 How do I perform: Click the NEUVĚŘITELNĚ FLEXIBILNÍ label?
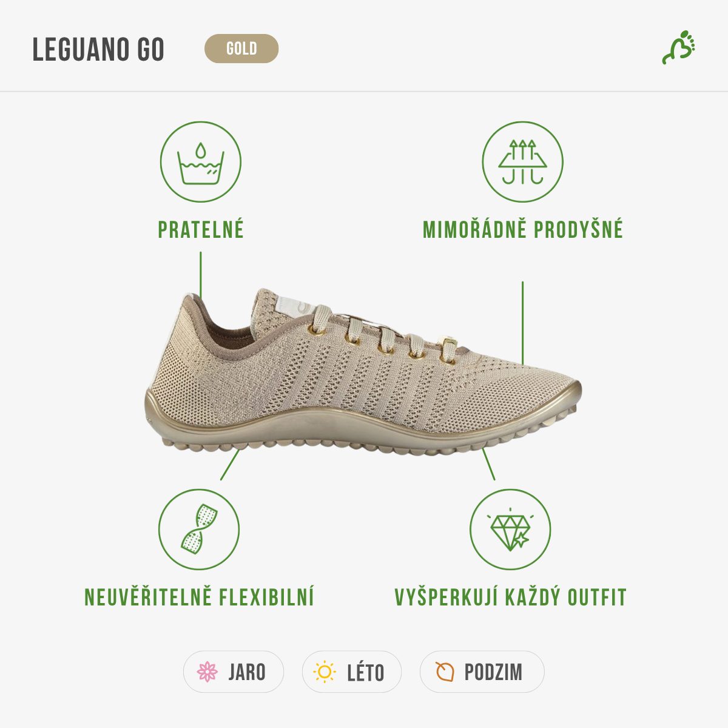coord(199,596)
